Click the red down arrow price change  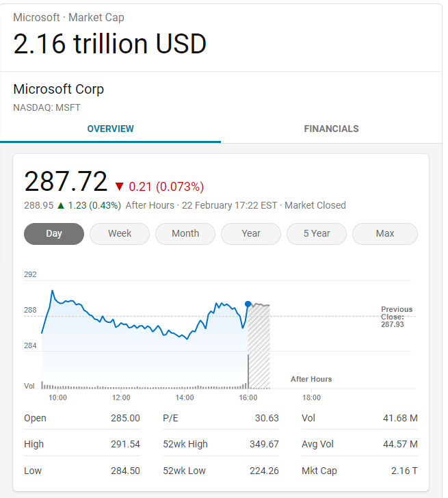120,187
